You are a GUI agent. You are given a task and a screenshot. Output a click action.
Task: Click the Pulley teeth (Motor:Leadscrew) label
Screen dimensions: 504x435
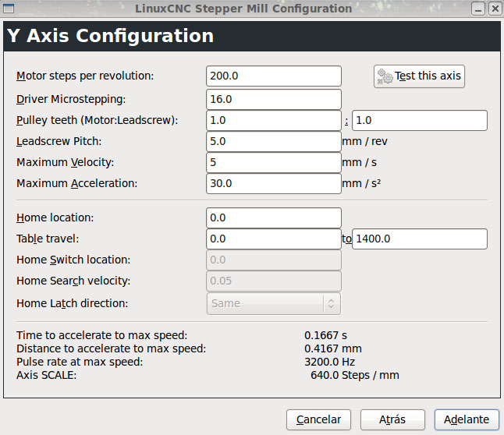coord(97,121)
